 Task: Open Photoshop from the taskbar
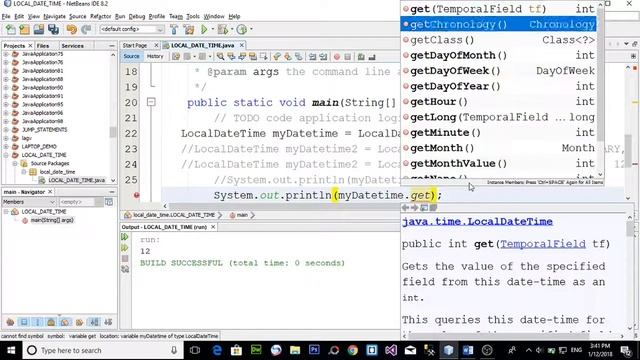point(314,350)
